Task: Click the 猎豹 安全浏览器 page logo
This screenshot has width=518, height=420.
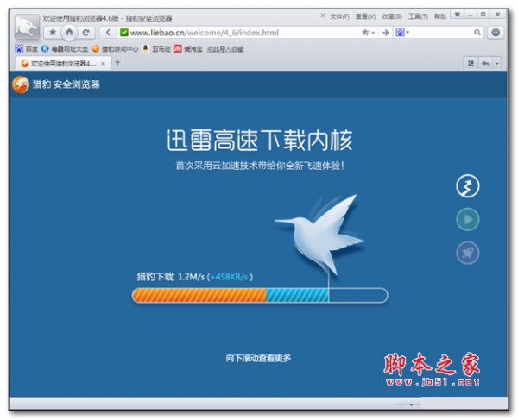Action: [x=56, y=85]
